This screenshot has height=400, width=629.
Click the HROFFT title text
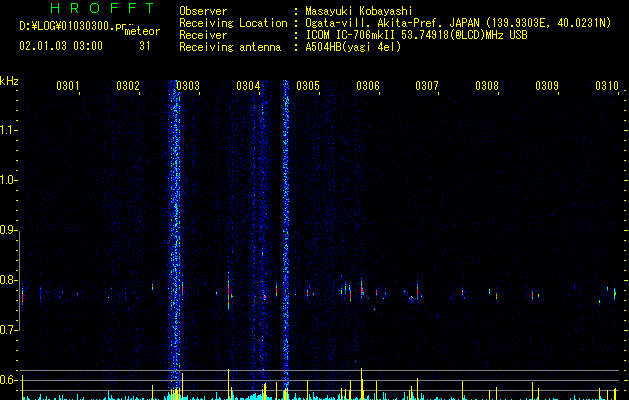(102, 8)
